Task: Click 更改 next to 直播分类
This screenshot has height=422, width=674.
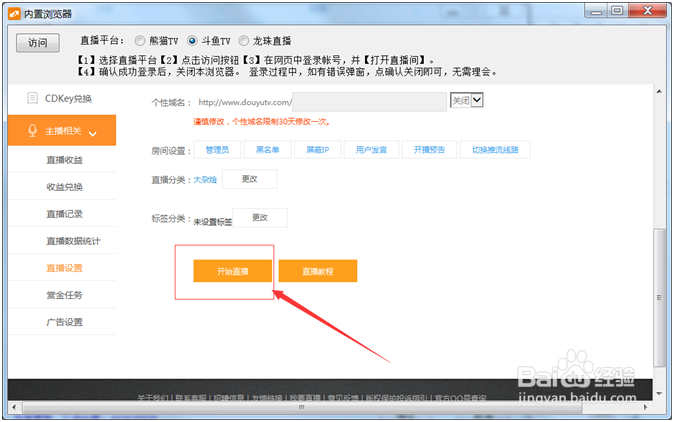Action: click(x=249, y=179)
